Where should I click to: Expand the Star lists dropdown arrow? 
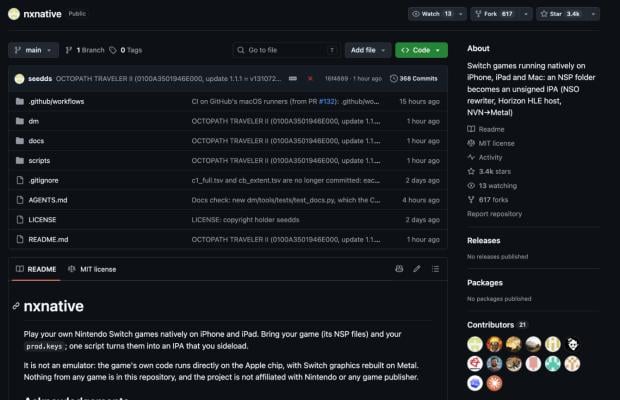(x=593, y=14)
